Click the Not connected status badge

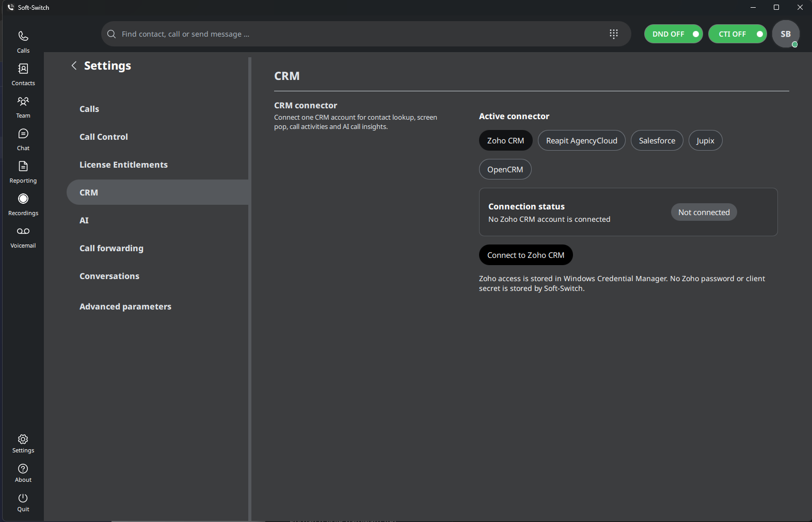coord(704,212)
